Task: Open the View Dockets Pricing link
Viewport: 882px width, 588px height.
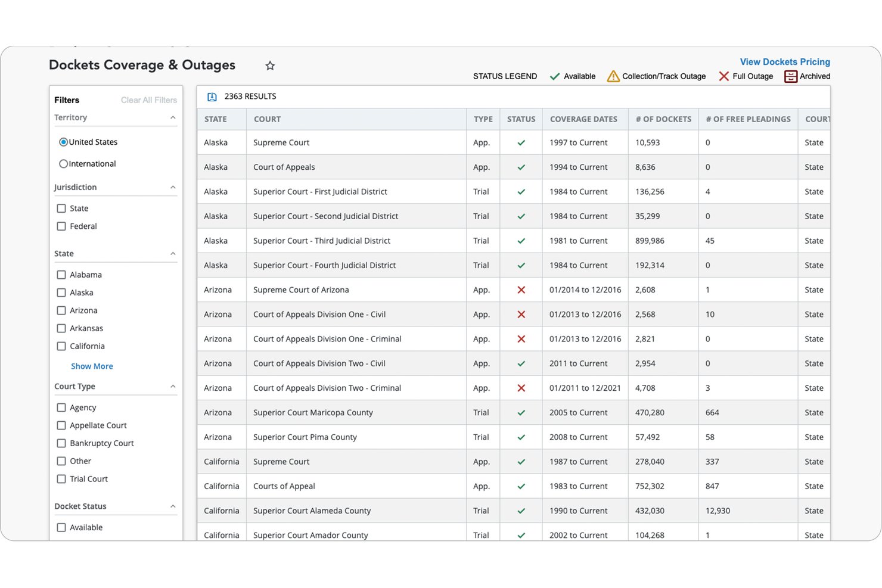Action: point(785,62)
